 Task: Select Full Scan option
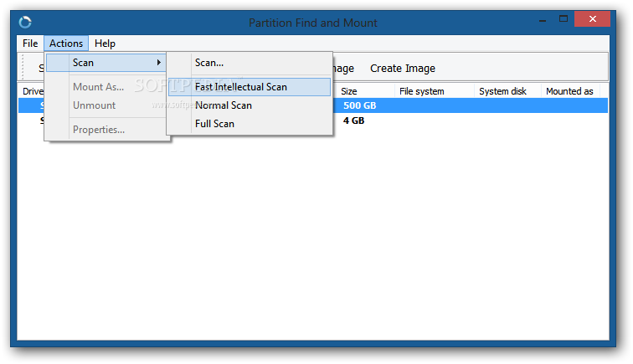click(x=250, y=124)
